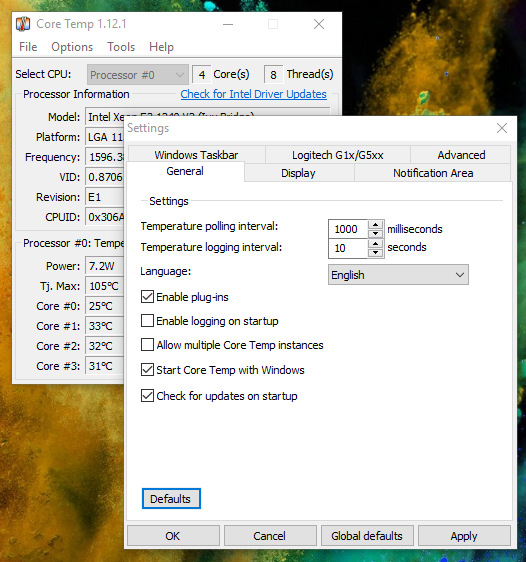Toggle the Enable plug-ins checkbox
Viewport: 526px width, 562px height.
coord(147,297)
